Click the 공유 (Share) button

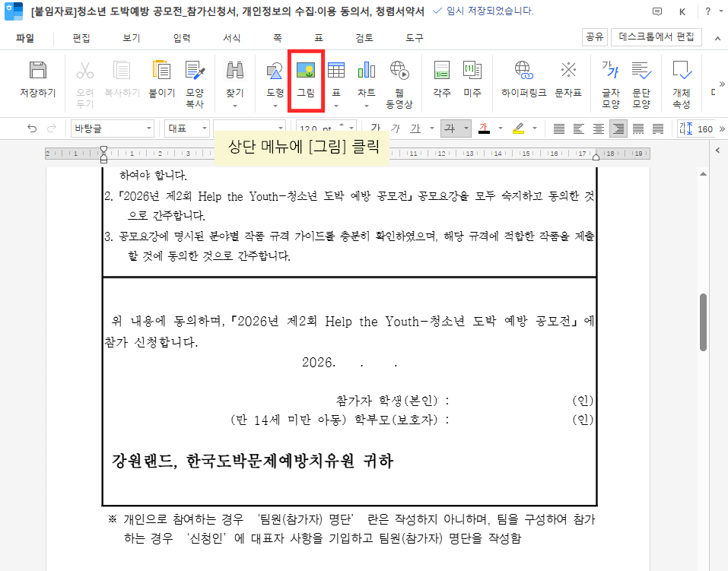point(594,37)
